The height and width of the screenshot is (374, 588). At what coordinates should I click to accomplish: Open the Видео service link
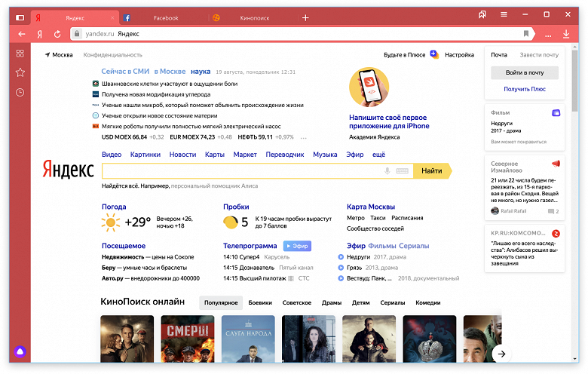click(x=112, y=155)
